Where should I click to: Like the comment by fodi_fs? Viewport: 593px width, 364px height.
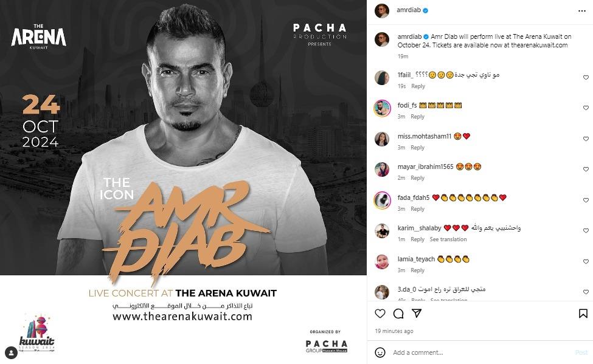pyautogui.click(x=586, y=108)
